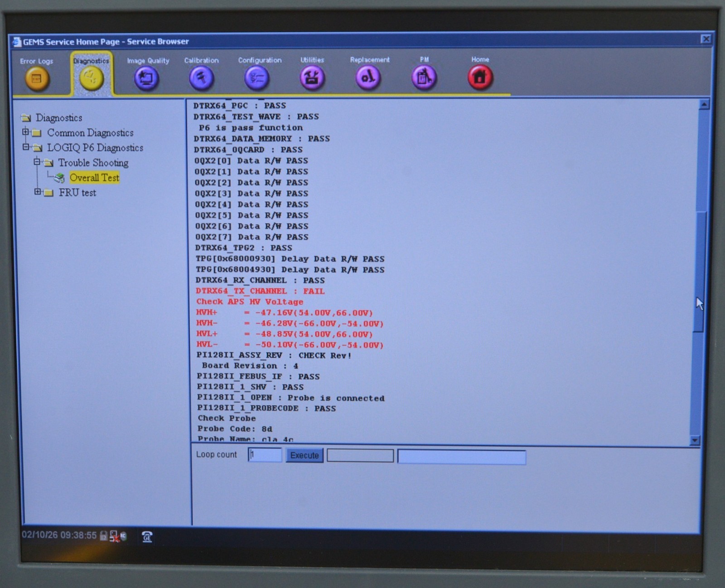Click the scroll down arrow of results pane

pyautogui.click(x=695, y=440)
